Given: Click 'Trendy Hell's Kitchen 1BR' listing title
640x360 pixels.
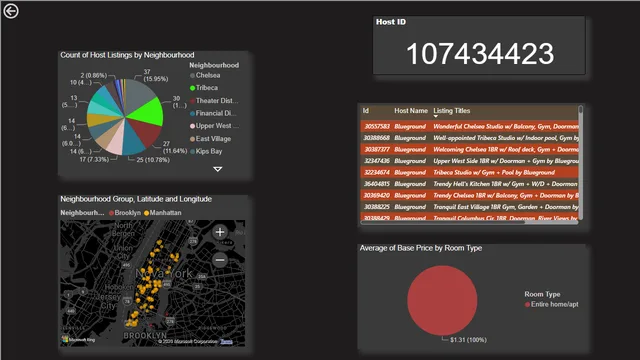Looking at the screenshot, I should tap(505, 184).
